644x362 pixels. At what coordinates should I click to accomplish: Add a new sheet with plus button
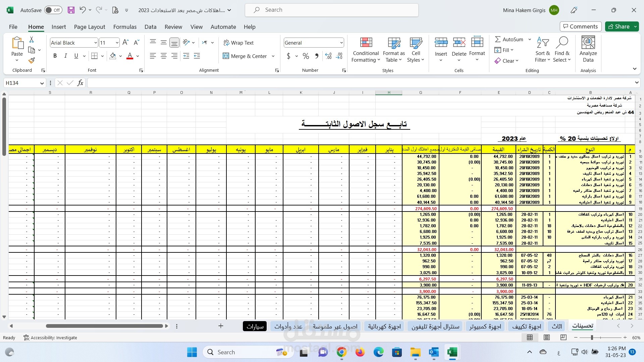pyautogui.click(x=221, y=326)
